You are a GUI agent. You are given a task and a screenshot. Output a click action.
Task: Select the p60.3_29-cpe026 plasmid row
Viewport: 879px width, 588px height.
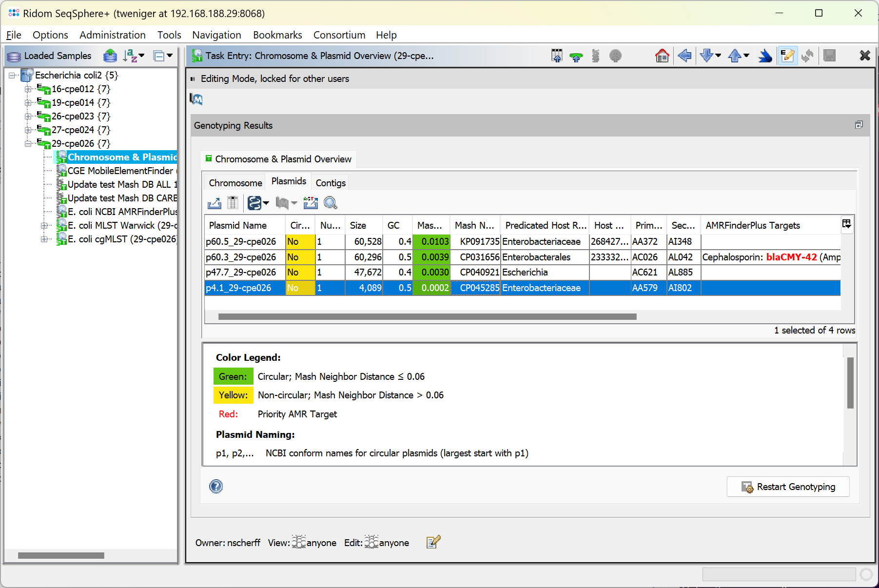coord(241,257)
